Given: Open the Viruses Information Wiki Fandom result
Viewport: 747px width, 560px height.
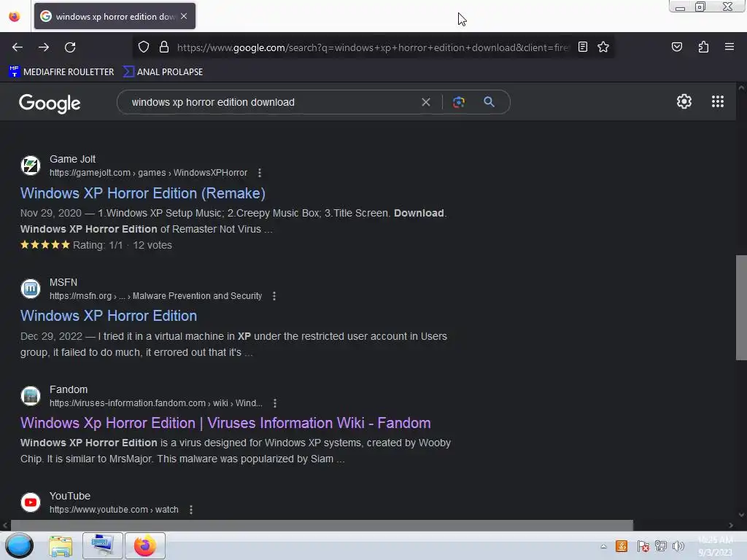Looking at the screenshot, I should coord(225,423).
